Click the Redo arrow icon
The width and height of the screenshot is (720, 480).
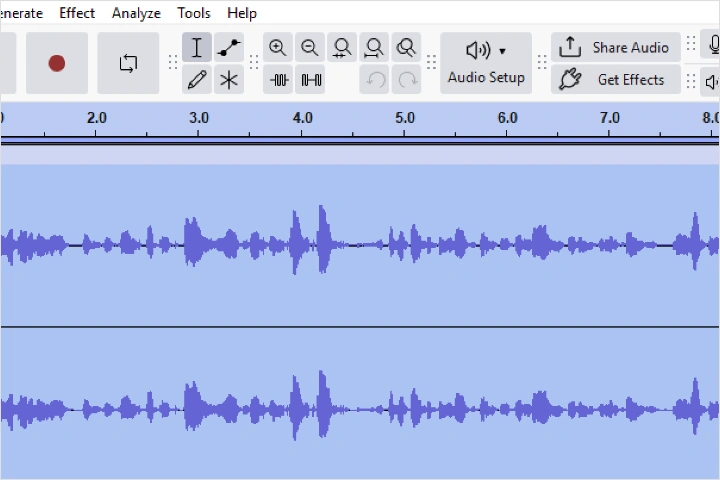click(x=406, y=80)
